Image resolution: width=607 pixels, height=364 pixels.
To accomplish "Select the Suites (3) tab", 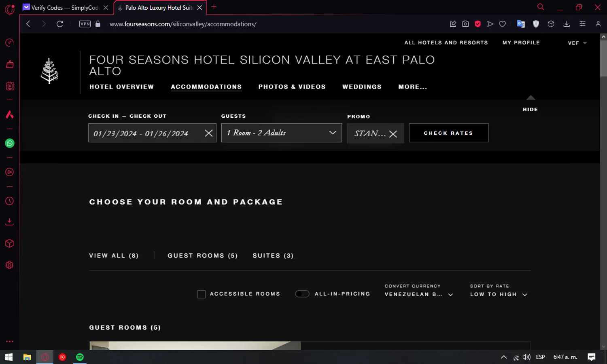I will 273,256.
